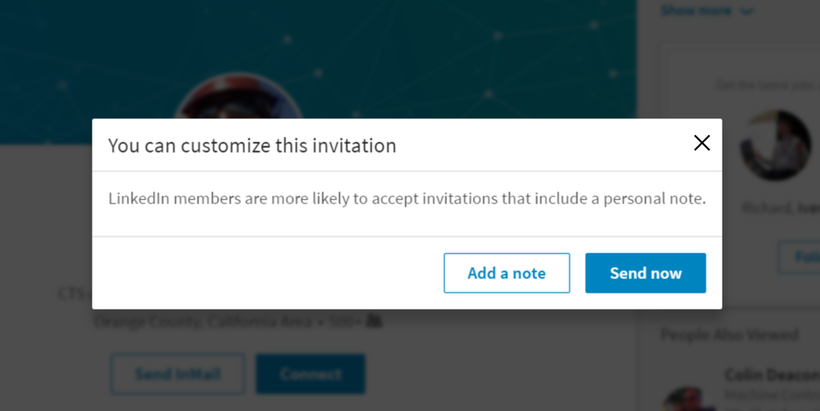Send the invitation with Send now

[x=645, y=273]
